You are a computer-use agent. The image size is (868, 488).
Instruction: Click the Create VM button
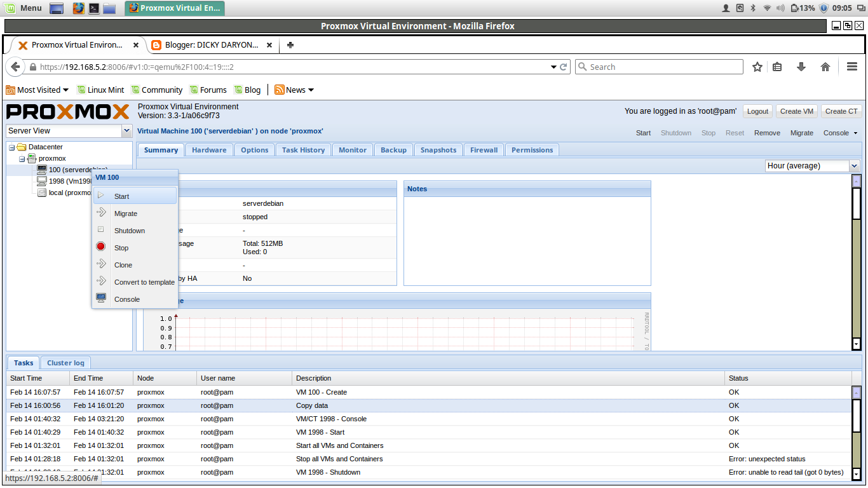point(796,111)
